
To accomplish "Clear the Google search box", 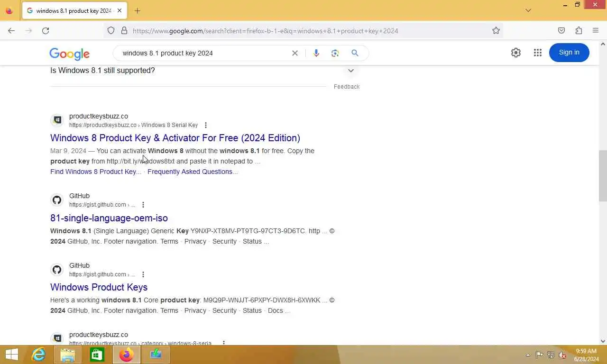I will (295, 53).
